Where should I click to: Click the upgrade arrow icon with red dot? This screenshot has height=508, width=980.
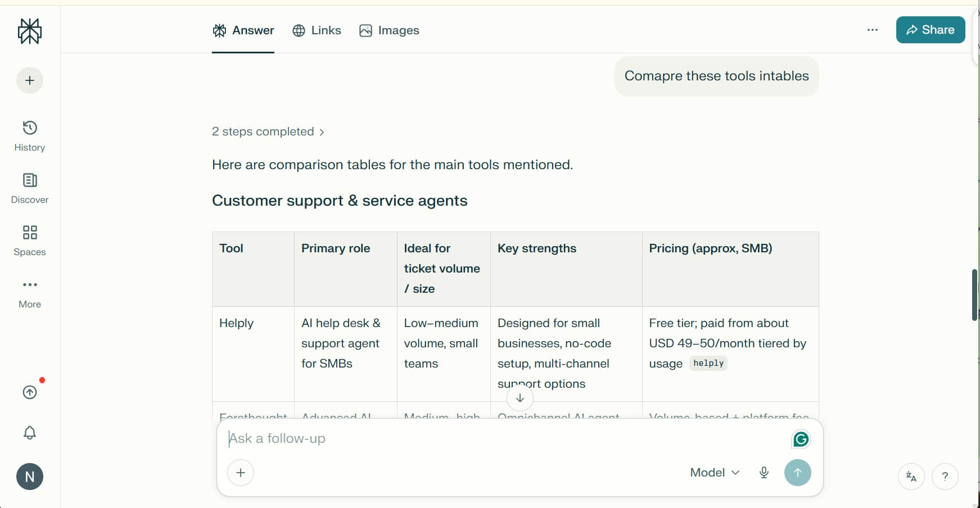pyautogui.click(x=30, y=392)
